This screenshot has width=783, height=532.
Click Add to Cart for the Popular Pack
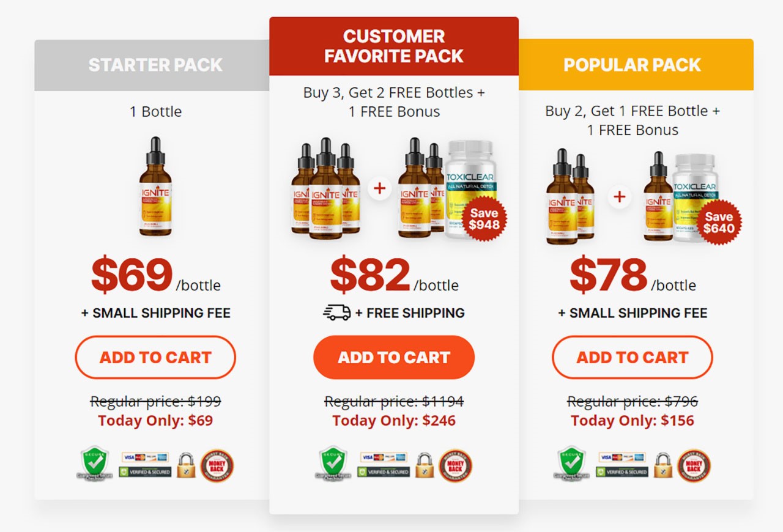coord(631,357)
